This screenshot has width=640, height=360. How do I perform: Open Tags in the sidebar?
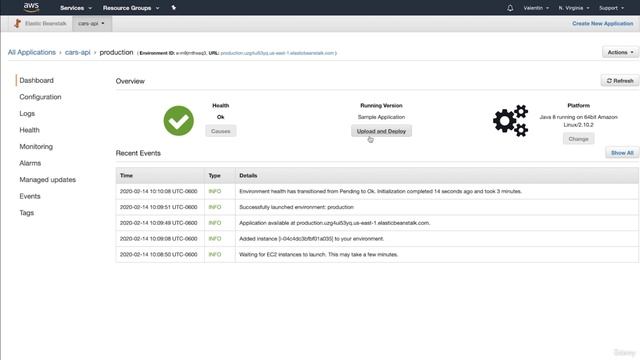27,213
